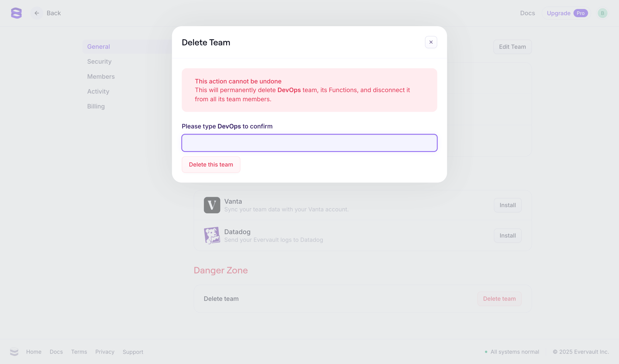Open the account avatar menu
Screen dimensions: 619x364
603,13
